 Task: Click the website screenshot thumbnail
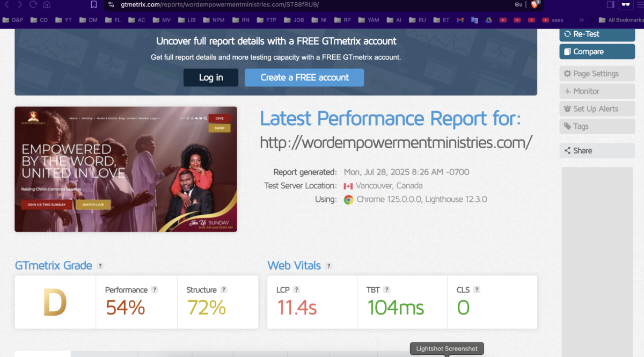click(126, 169)
